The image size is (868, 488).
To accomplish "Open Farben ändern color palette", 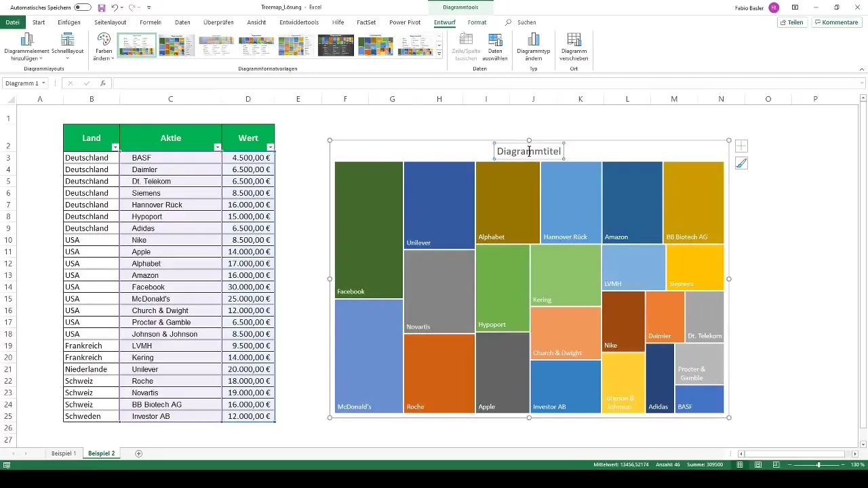I will coord(104,47).
